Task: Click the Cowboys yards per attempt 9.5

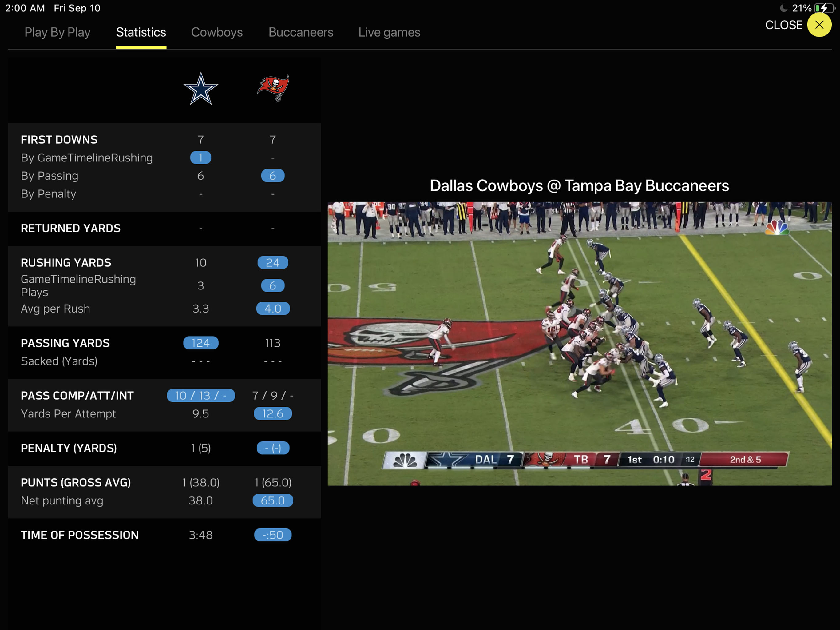Action: coord(200,413)
